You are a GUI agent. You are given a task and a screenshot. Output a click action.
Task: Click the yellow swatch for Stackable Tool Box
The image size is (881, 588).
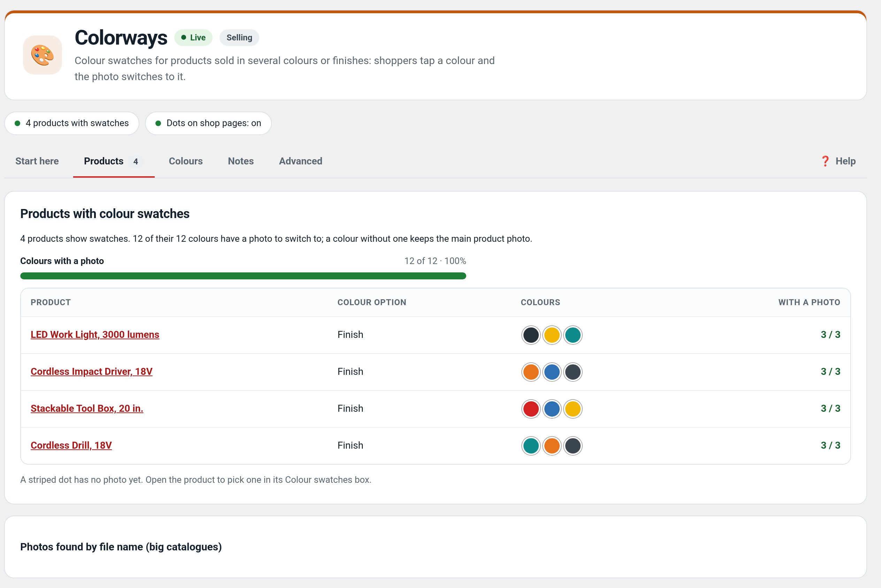573,409
